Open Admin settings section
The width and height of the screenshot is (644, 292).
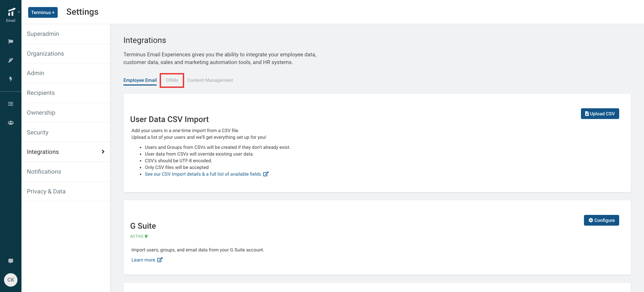click(x=66, y=73)
